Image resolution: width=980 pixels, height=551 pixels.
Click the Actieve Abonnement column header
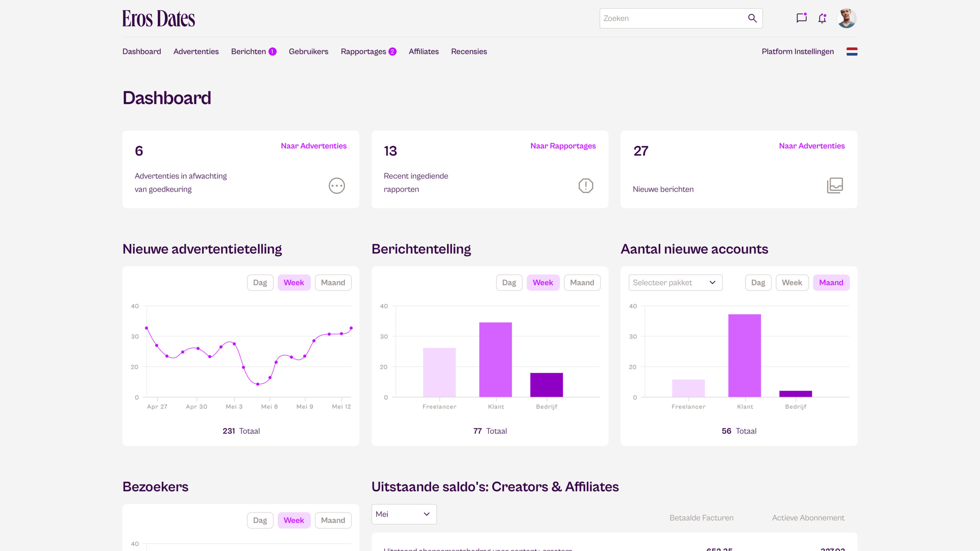coord(808,518)
